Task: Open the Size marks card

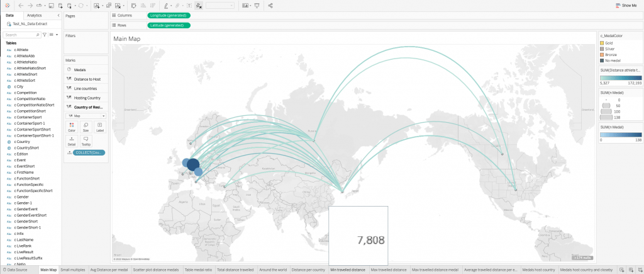Action: pyautogui.click(x=86, y=127)
